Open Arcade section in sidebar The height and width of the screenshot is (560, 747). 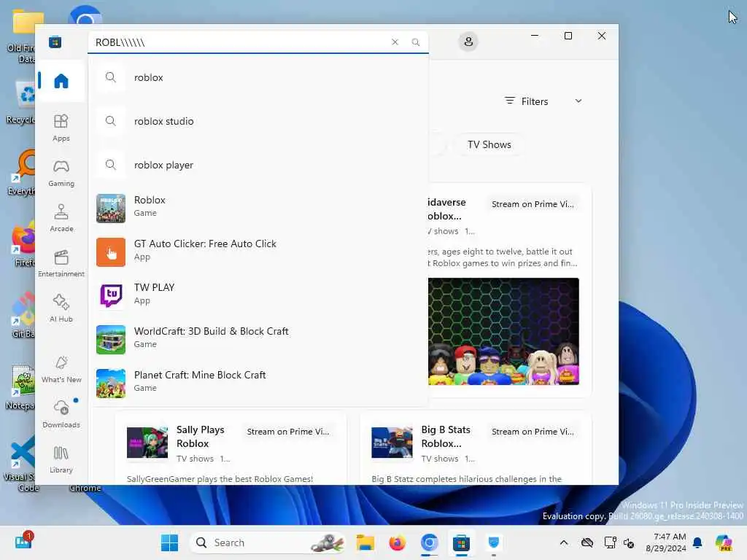click(x=61, y=218)
